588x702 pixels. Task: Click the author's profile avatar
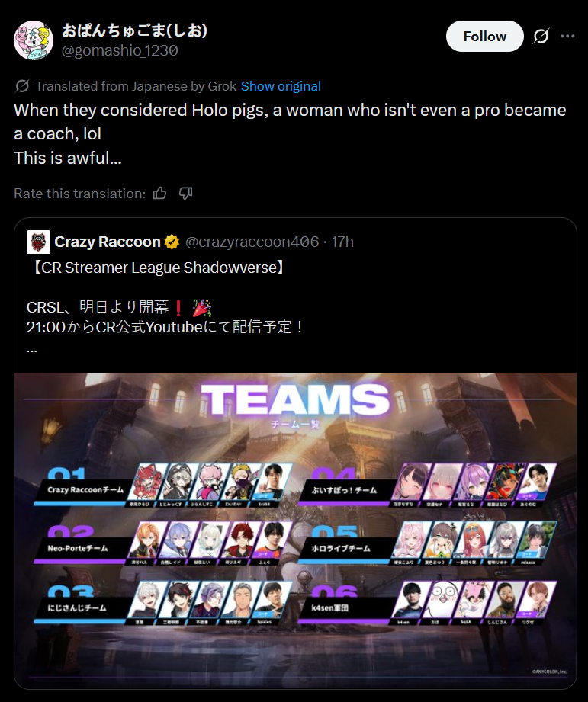[34, 40]
